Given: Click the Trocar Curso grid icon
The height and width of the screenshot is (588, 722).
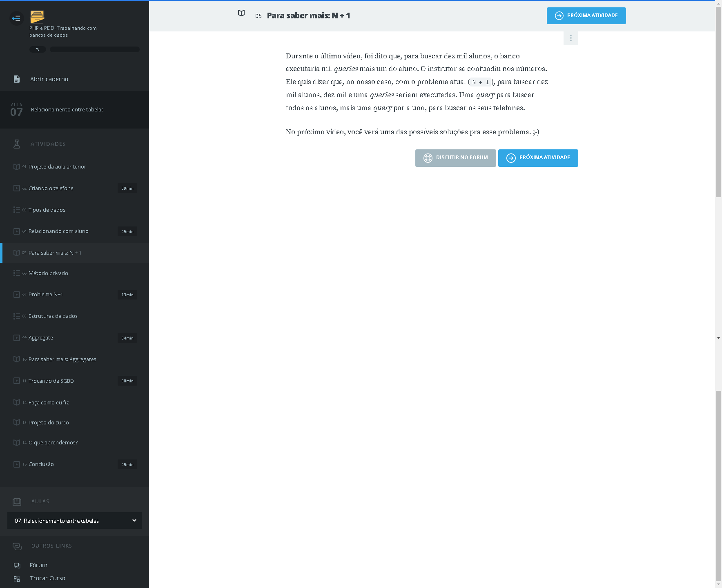Looking at the screenshot, I should (17, 579).
